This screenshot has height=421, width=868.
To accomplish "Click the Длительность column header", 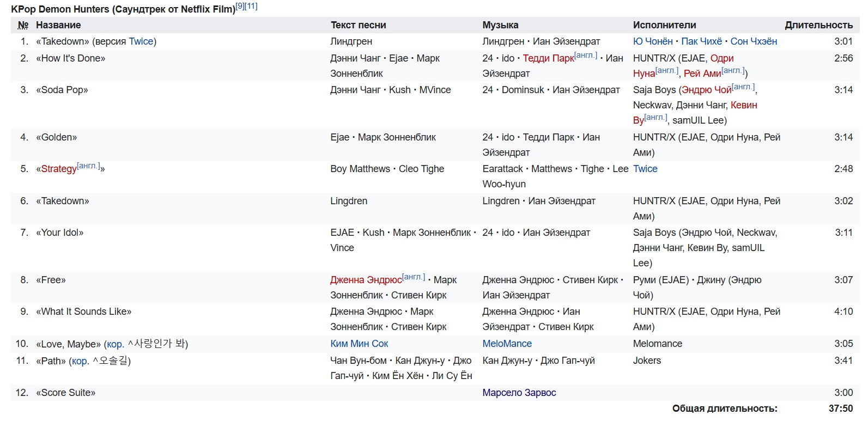I will click(818, 25).
